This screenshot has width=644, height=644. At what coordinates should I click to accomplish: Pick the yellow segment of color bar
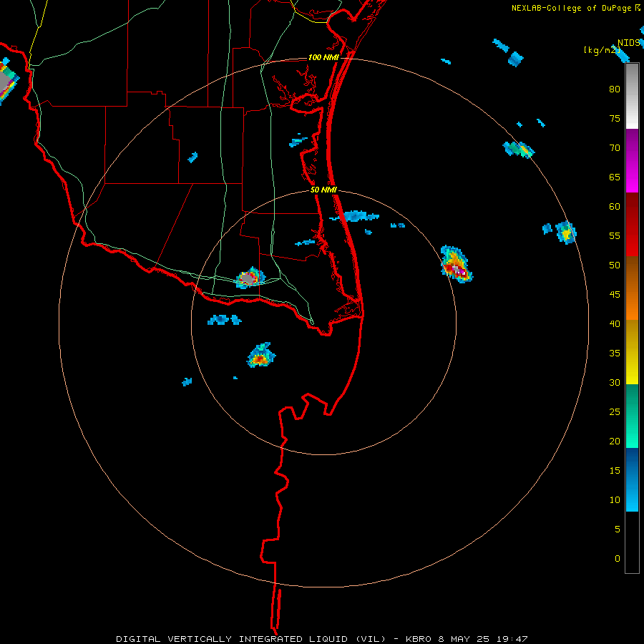632,352
